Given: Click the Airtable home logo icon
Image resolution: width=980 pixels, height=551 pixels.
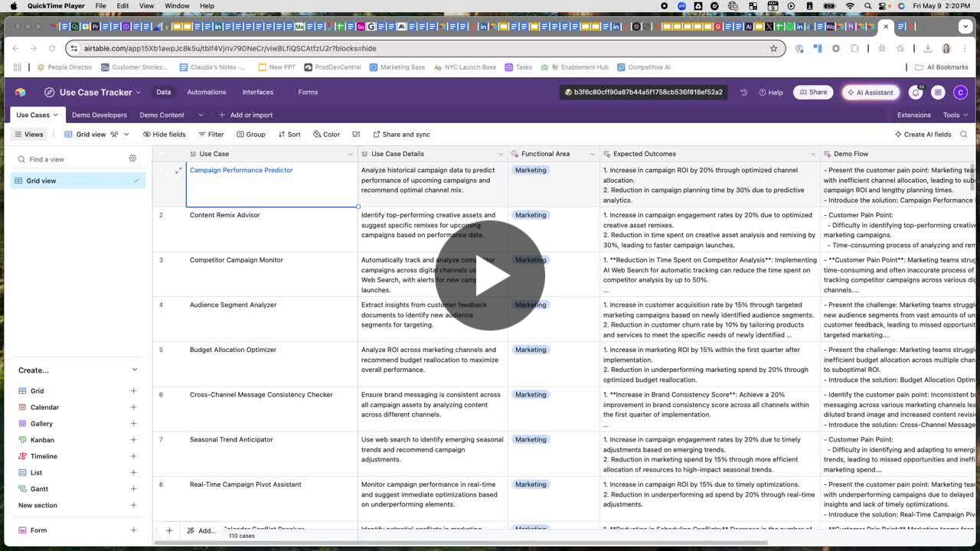Looking at the screenshot, I should 21,92.
